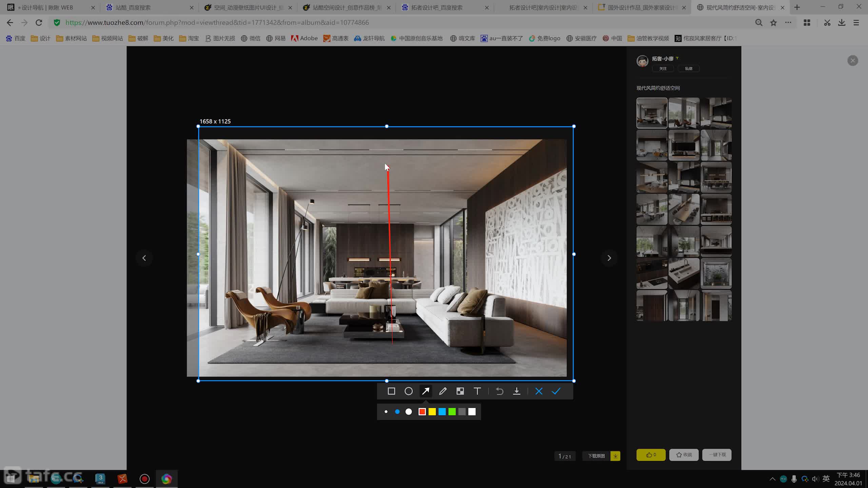Open a new browser tab
This screenshot has width=868, height=488.
tap(797, 7)
